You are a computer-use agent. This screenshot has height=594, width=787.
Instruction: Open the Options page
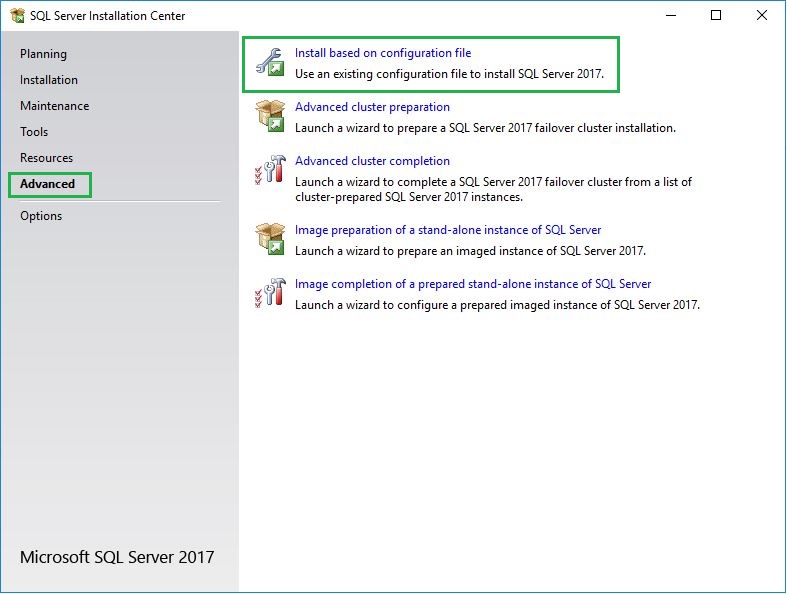tap(41, 216)
